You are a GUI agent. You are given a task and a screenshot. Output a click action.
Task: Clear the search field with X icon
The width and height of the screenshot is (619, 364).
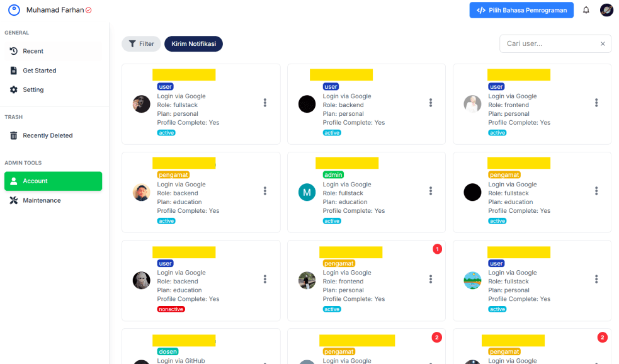coord(603,44)
